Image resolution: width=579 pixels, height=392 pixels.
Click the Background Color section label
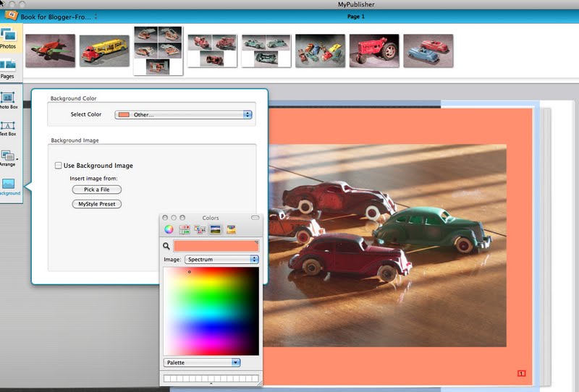point(74,98)
